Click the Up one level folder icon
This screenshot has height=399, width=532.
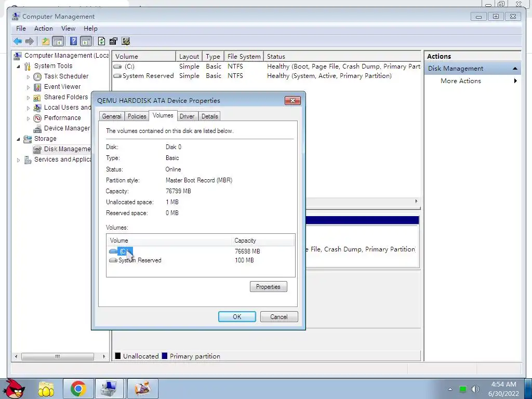pyautogui.click(x=46, y=42)
